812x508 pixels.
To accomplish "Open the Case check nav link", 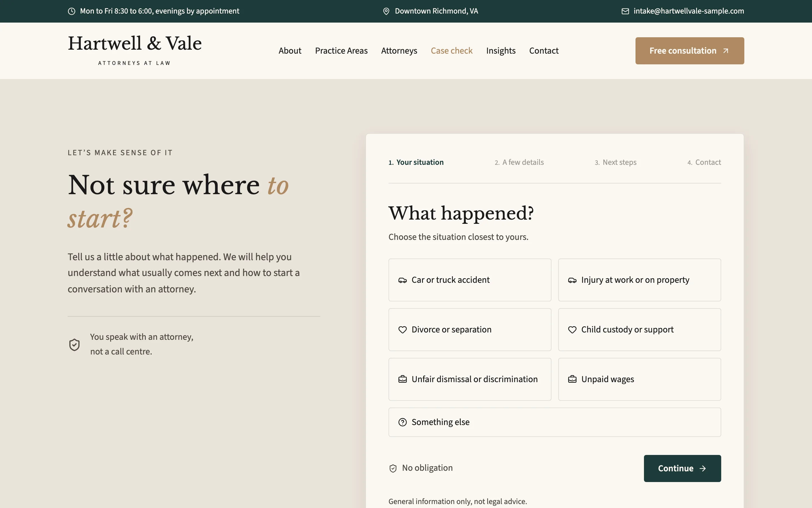I will (452, 51).
